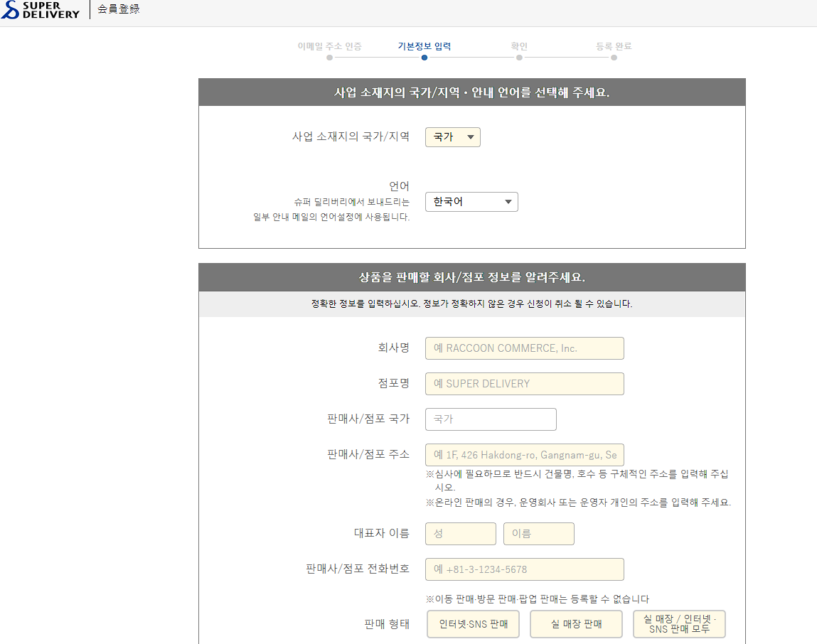Click the 이메일 주소 인증 step
This screenshot has width=817, height=644.
(x=329, y=46)
